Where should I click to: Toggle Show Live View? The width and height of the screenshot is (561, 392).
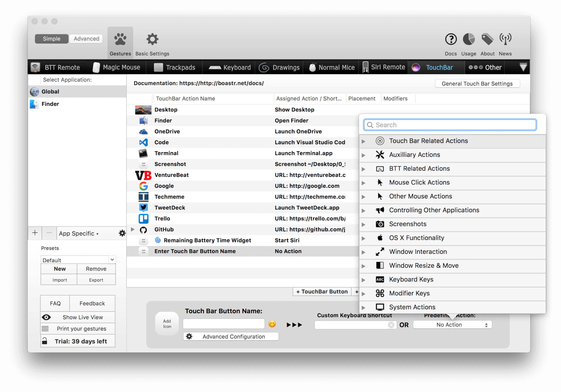(78, 317)
